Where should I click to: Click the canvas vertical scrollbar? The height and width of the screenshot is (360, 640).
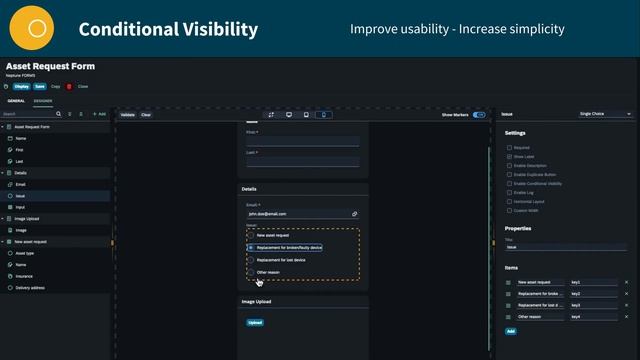(x=489, y=248)
